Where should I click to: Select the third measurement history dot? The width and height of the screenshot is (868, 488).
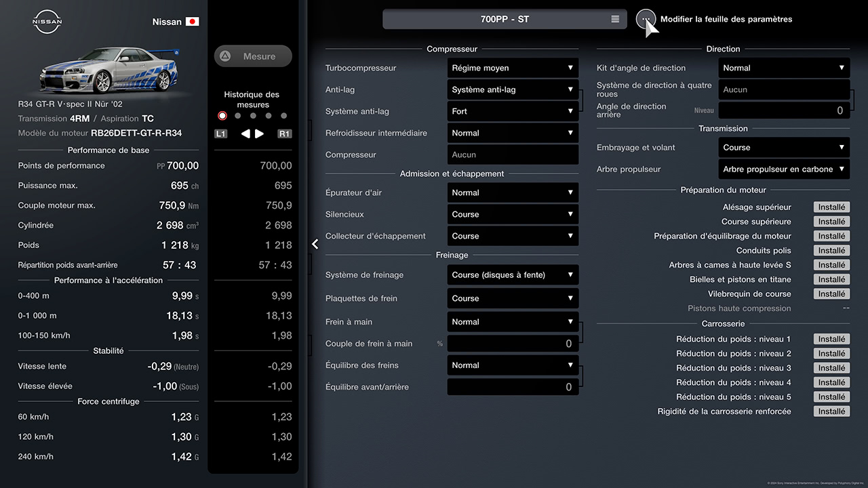[x=253, y=116]
